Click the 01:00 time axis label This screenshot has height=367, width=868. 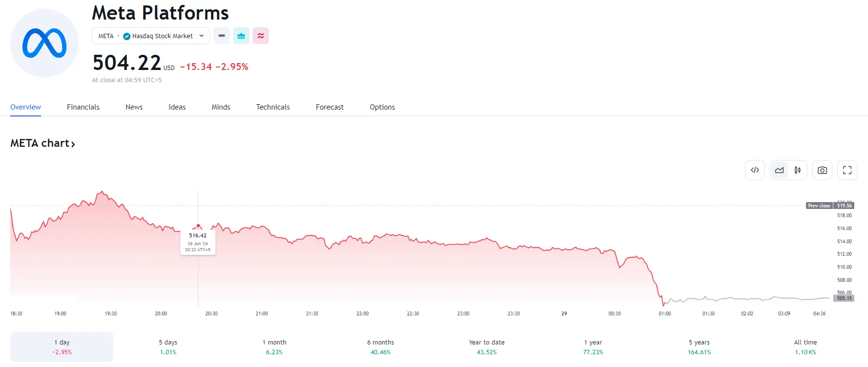pos(665,314)
